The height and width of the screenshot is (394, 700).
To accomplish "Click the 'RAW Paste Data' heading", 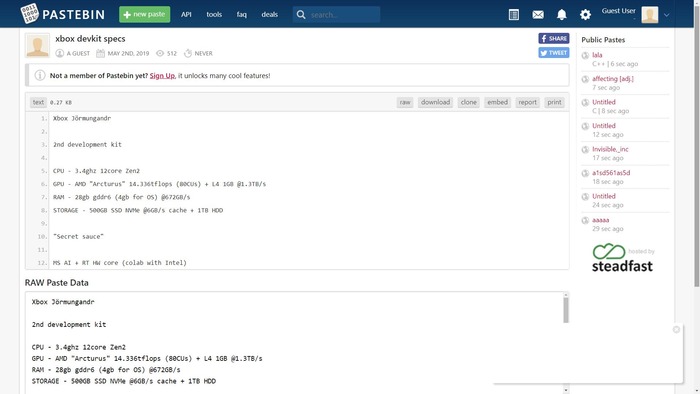I will [57, 282].
